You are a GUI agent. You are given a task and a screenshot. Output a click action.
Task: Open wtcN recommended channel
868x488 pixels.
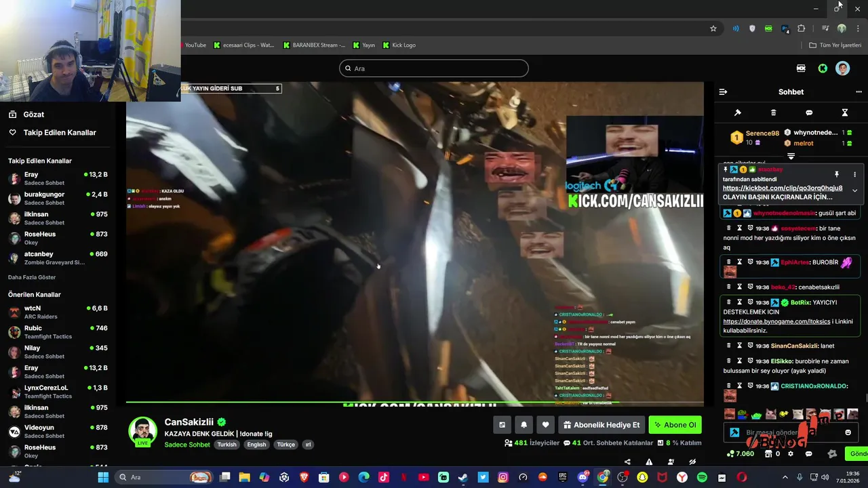(58, 312)
